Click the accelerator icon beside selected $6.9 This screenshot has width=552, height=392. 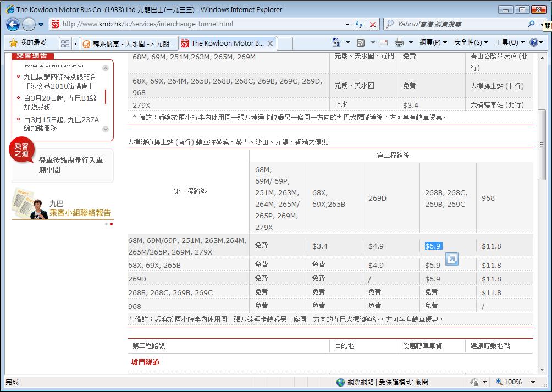pyautogui.click(x=451, y=258)
